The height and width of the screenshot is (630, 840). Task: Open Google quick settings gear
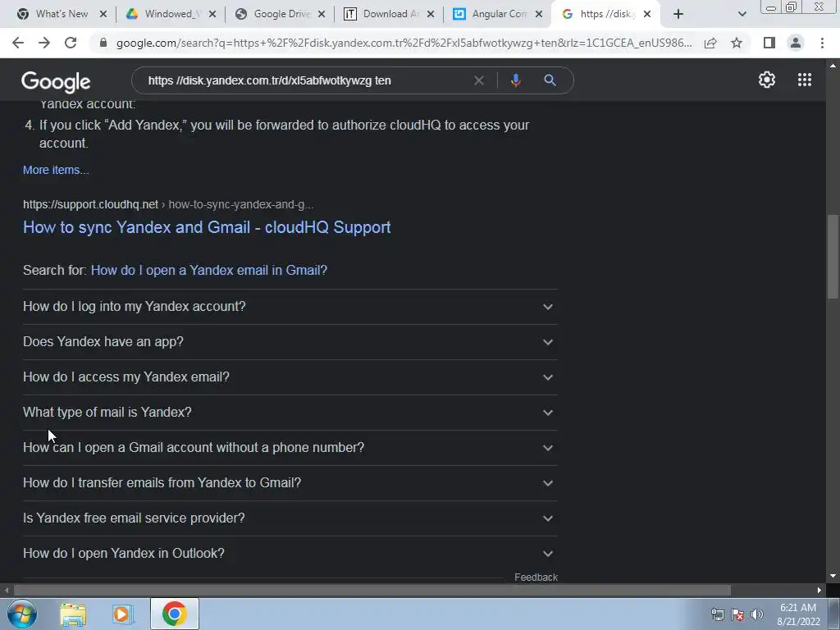(x=767, y=80)
